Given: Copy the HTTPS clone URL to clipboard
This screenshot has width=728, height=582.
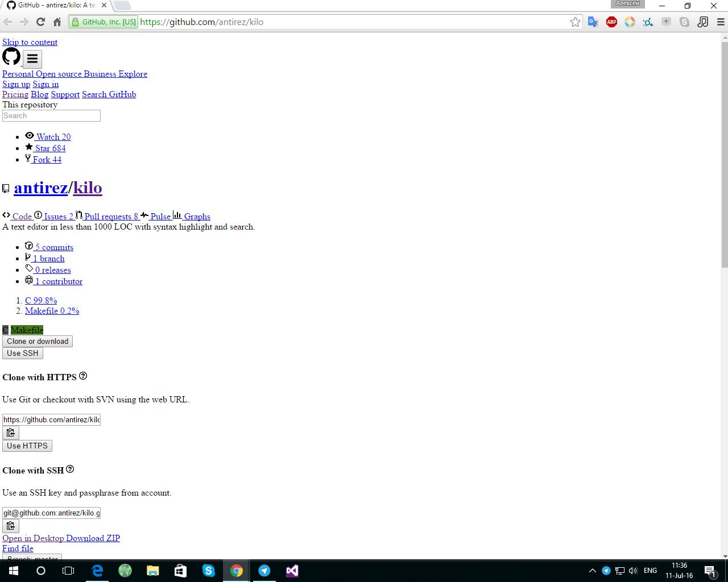Looking at the screenshot, I should pyautogui.click(x=11, y=433).
